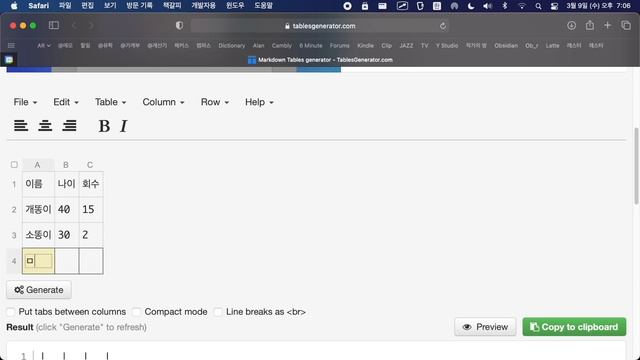Toggle bold formatting with the B icon

(104, 126)
